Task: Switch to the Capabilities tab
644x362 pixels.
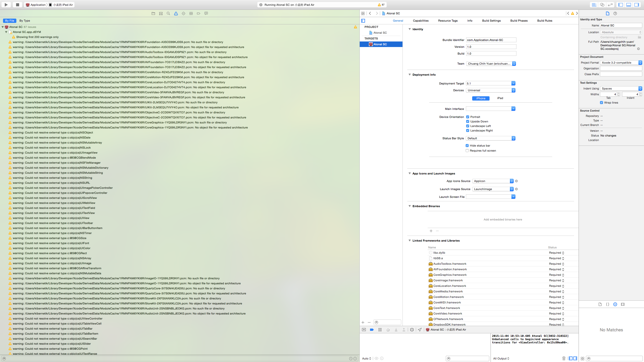Action: click(x=421, y=21)
